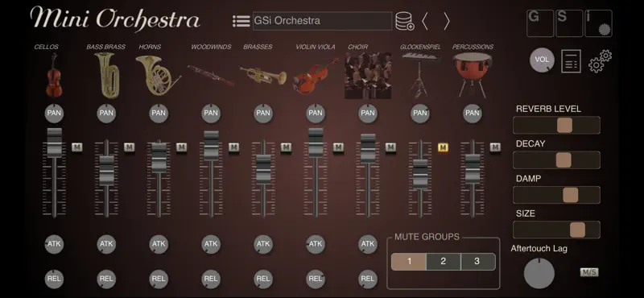The width and height of the screenshot is (644, 298).
Task: Click the Percussions PAN knob
Action: pos(473,113)
